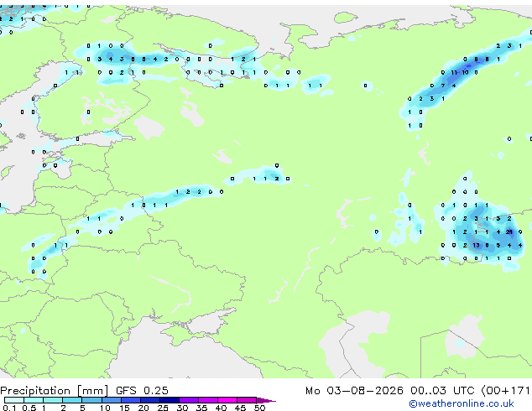Click the legend label '25'
The width and height of the screenshot is (532, 411).
click(x=163, y=408)
